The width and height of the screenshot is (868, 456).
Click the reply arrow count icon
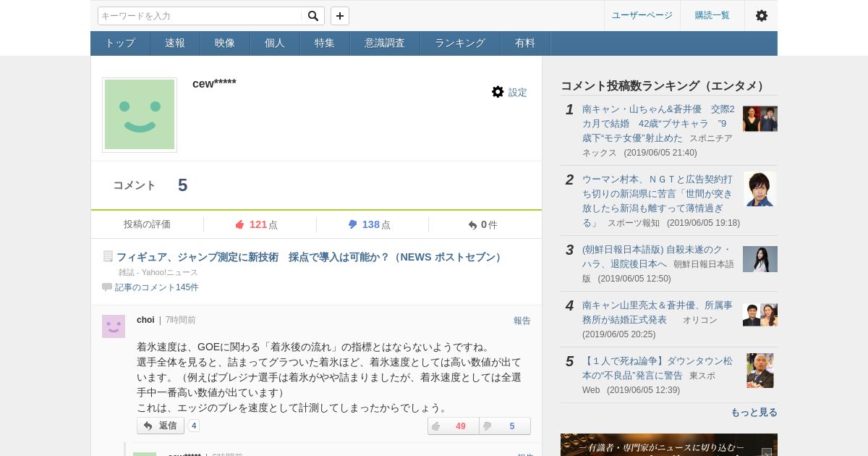click(472, 225)
